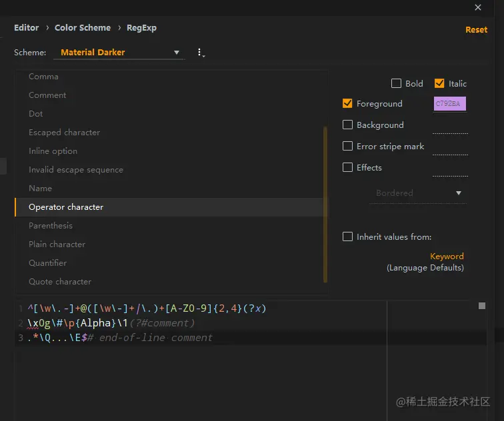The height and width of the screenshot is (421, 504).
Task: Open the Keyword language defaults link
Action: (x=447, y=256)
